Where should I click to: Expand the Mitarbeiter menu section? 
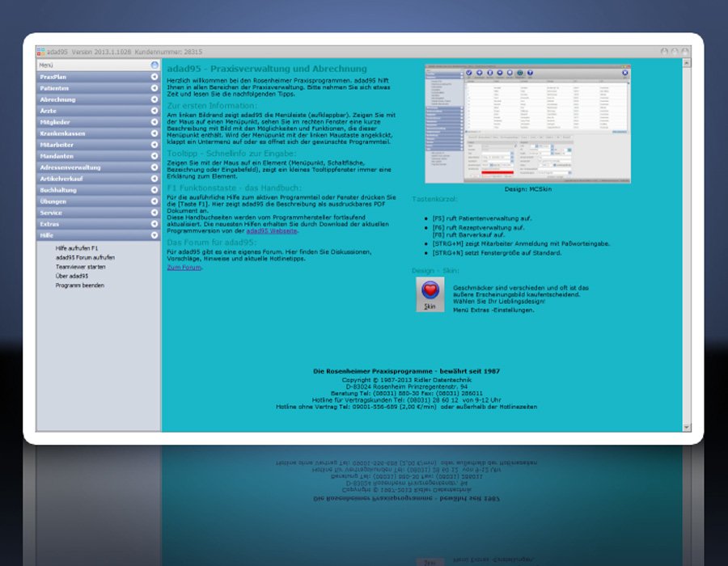[99, 145]
